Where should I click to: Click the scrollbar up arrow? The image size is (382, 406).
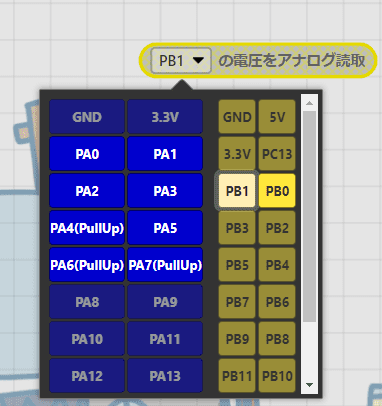(x=309, y=103)
